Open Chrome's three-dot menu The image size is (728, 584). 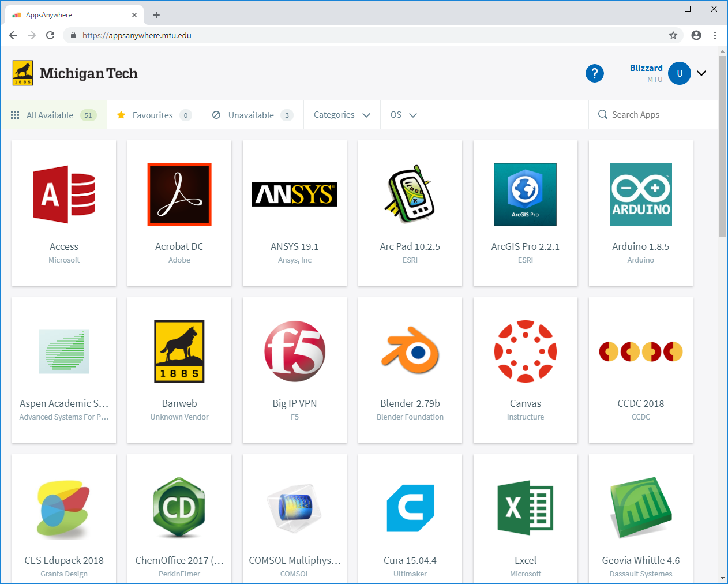click(x=715, y=35)
